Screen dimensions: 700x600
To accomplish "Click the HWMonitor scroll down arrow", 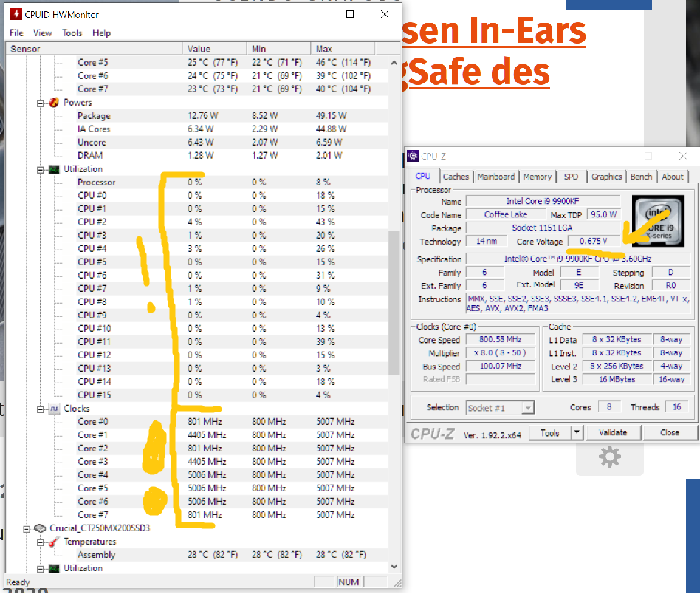I will point(394,567).
